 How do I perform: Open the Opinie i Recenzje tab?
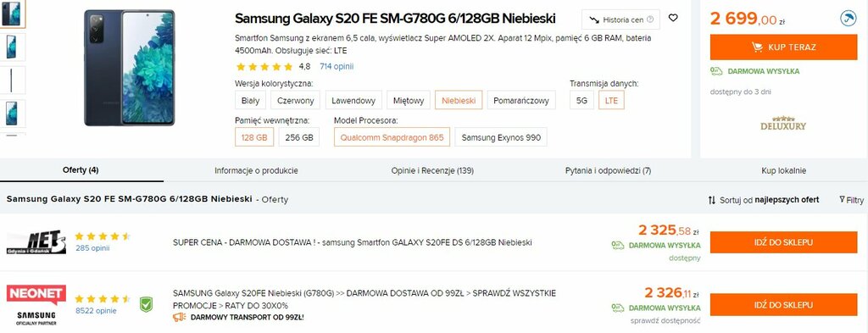(432, 170)
